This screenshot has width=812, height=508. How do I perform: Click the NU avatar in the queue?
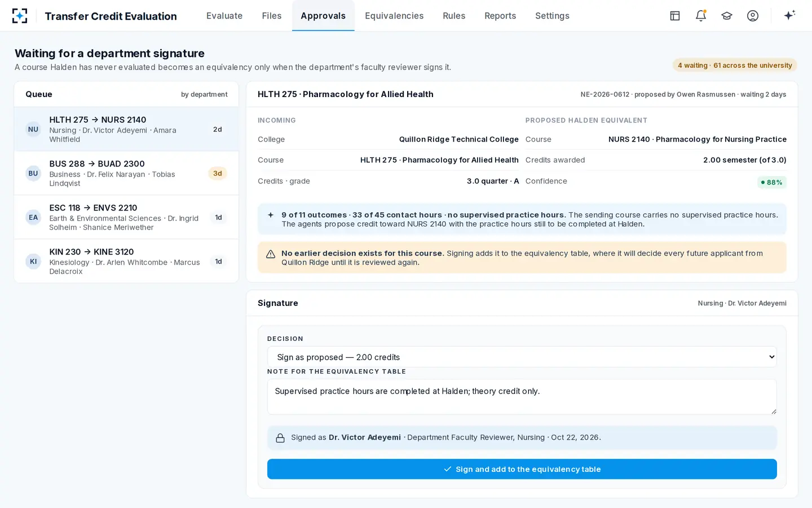(33, 129)
